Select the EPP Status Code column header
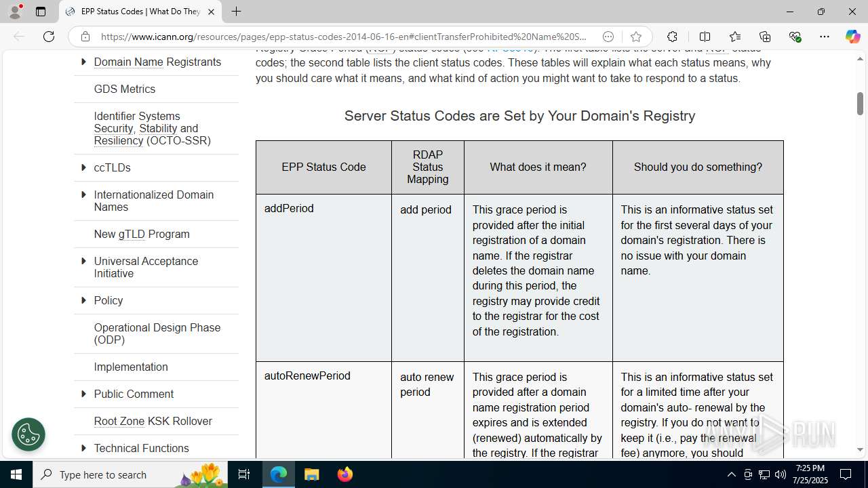868x488 pixels. click(x=323, y=167)
